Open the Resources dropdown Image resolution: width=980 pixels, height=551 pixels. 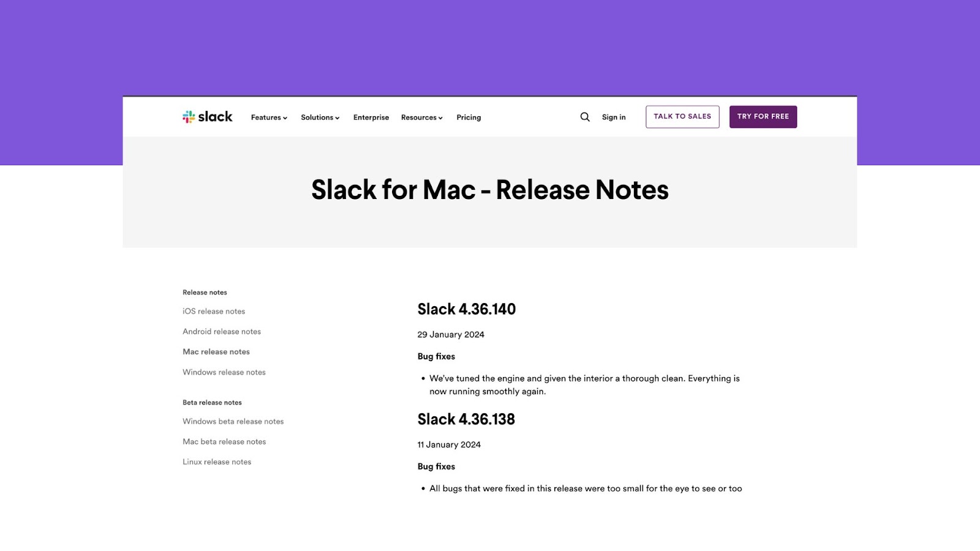tap(421, 118)
